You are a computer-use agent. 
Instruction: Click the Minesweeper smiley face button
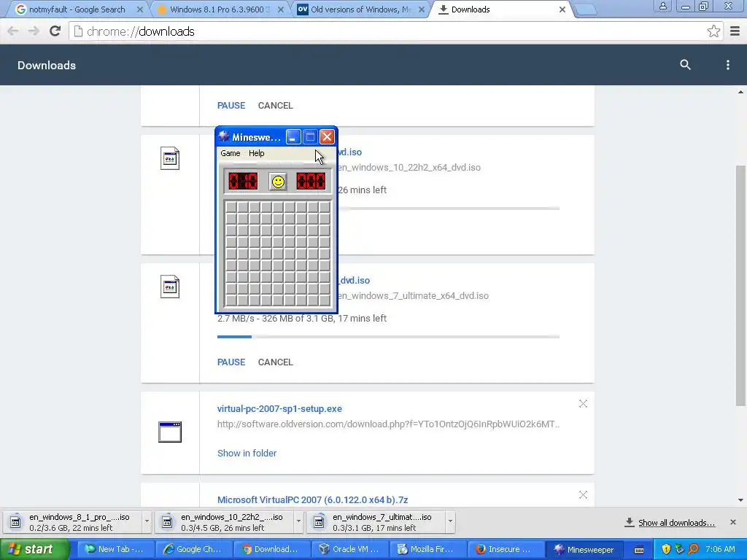click(278, 182)
